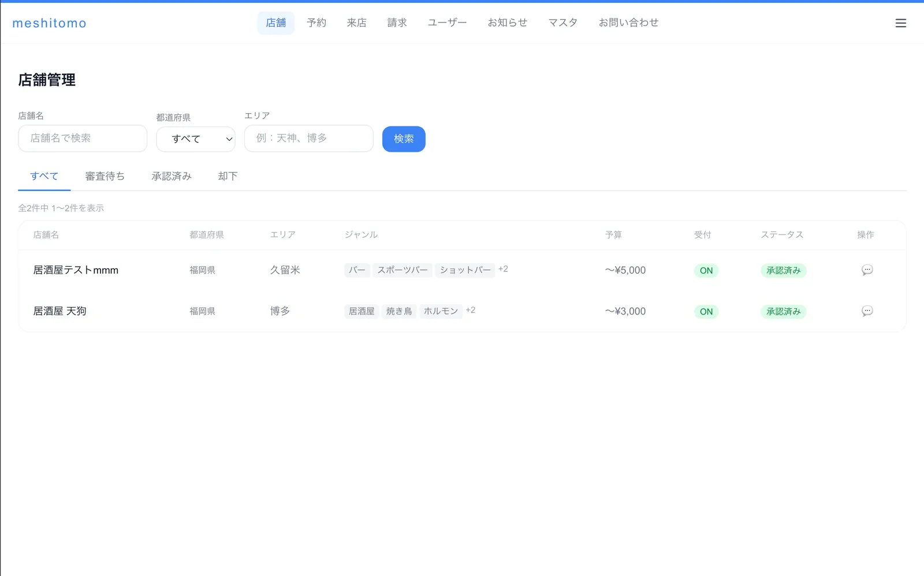Click the 焼き鳥 genre tag
Image resolution: width=924 pixels, height=576 pixels.
[x=399, y=311]
